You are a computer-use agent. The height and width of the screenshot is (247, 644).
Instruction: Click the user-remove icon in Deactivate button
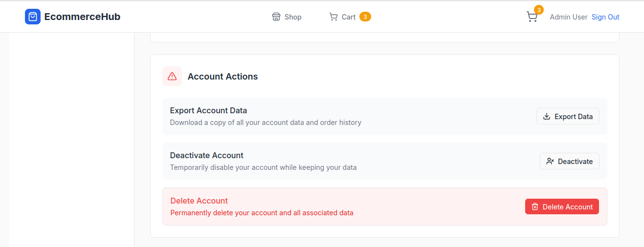[550, 162]
